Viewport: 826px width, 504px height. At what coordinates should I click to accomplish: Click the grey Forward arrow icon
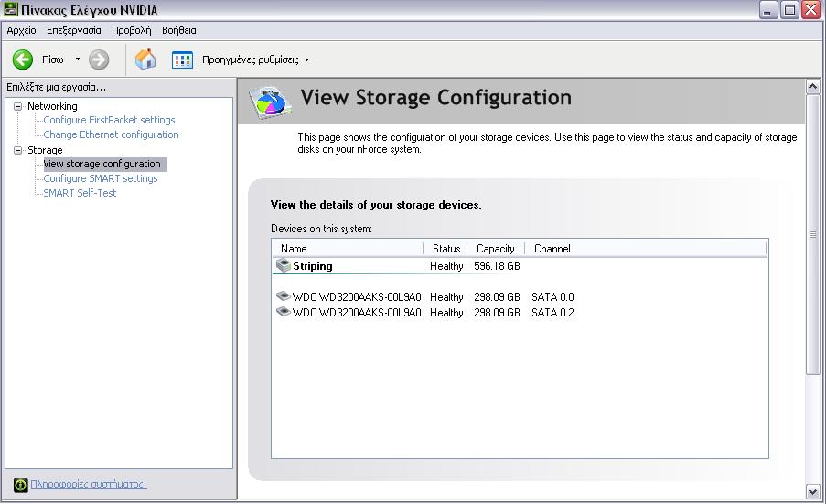point(99,59)
